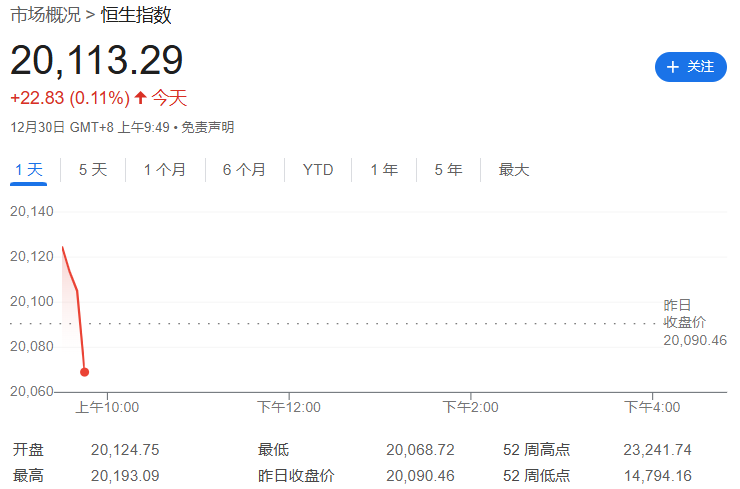Click the 下午12:00 axis label
The image size is (740, 489).
point(289,407)
